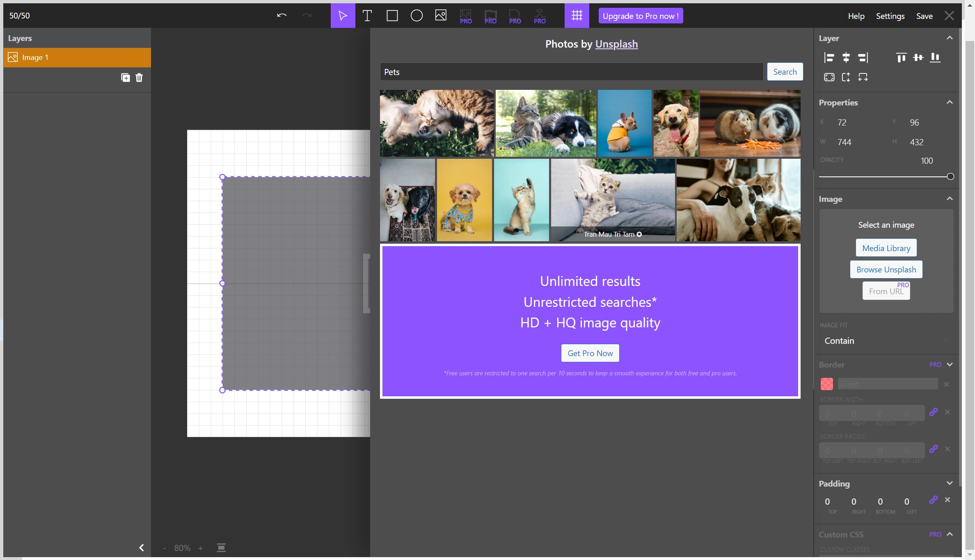Open the Media Library

coord(886,248)
